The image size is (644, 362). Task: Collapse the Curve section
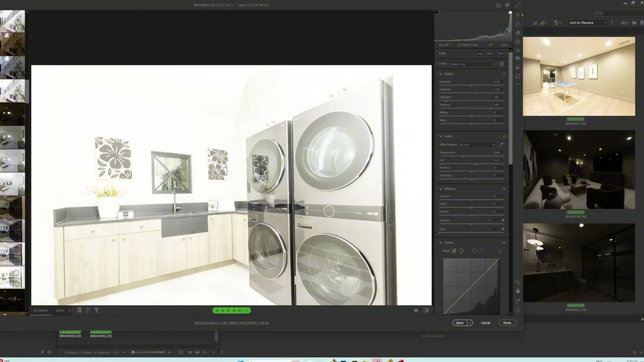pyautogui.click(x=441, y=242)
